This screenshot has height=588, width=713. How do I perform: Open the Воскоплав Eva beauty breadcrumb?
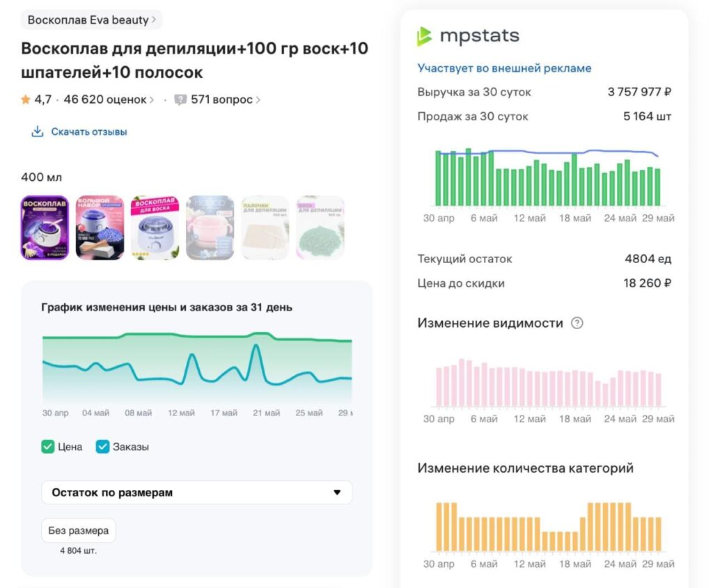point(91,20)
